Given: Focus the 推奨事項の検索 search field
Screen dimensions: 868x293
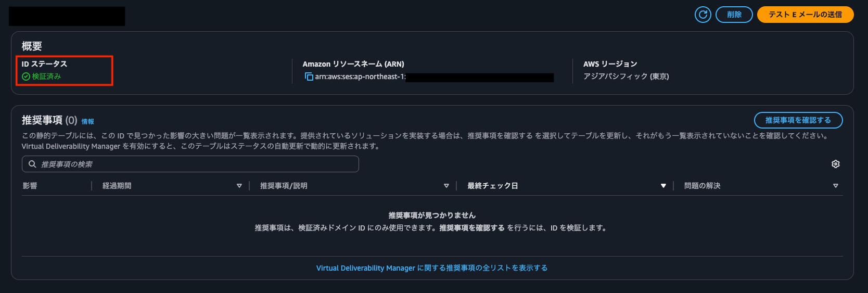Looking at the screenshot, I should 198,164.
